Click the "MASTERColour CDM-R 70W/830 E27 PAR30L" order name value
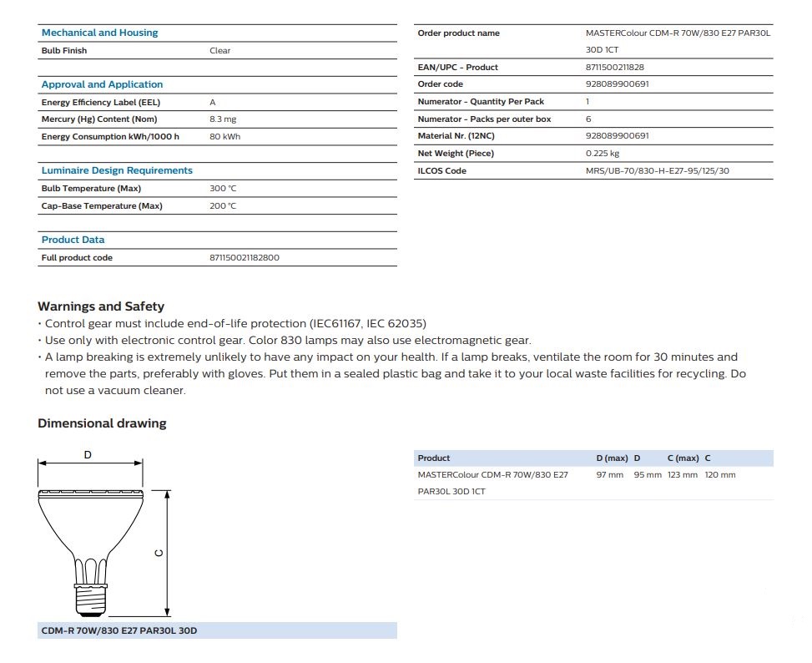The height and width of the screenshot is (663, 812). pyautogui.click(x=678, y=33)
